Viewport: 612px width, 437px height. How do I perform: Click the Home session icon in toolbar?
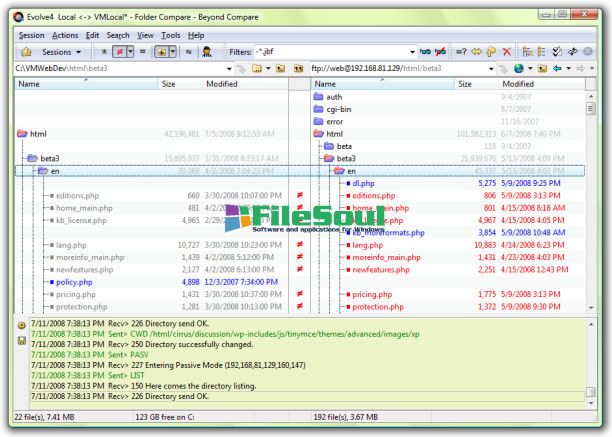point(25,51)
